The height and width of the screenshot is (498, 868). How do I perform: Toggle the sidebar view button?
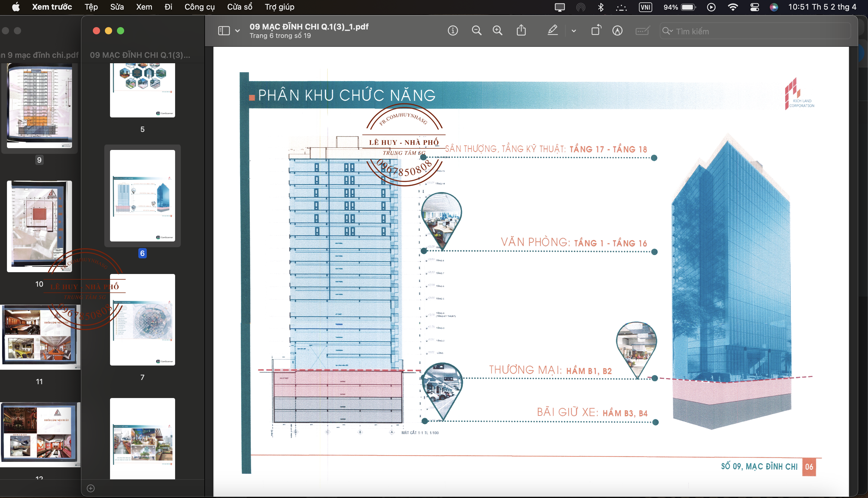[224, 31]
